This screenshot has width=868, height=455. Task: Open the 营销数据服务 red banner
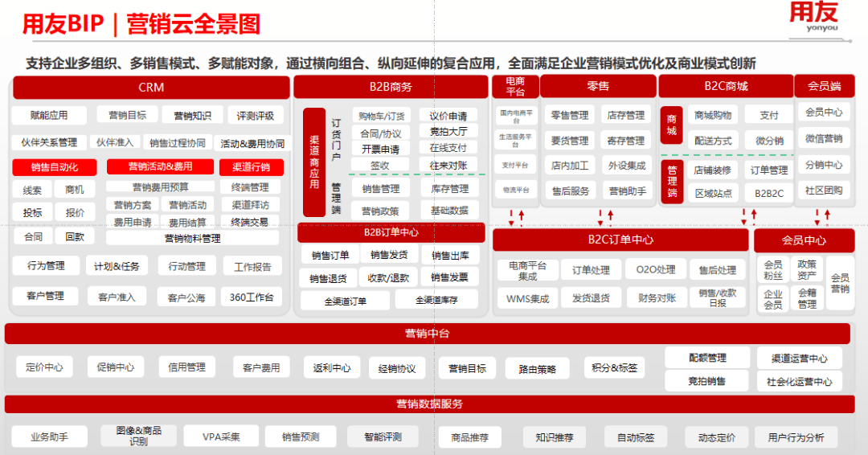point(429,404)
